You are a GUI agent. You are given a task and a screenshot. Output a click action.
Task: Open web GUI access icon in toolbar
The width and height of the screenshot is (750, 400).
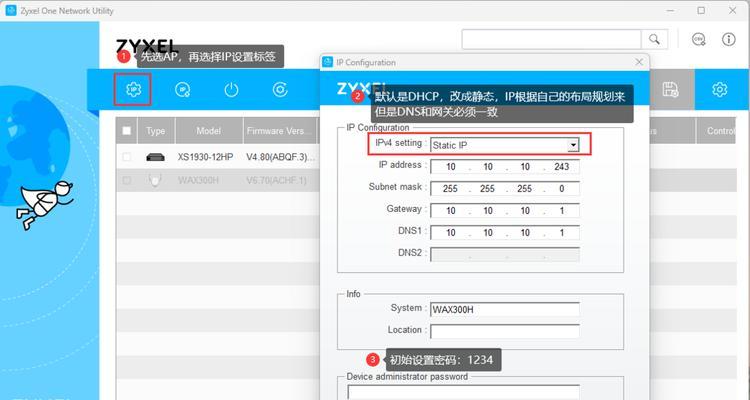pyautogui.click(x=183, y=89)
